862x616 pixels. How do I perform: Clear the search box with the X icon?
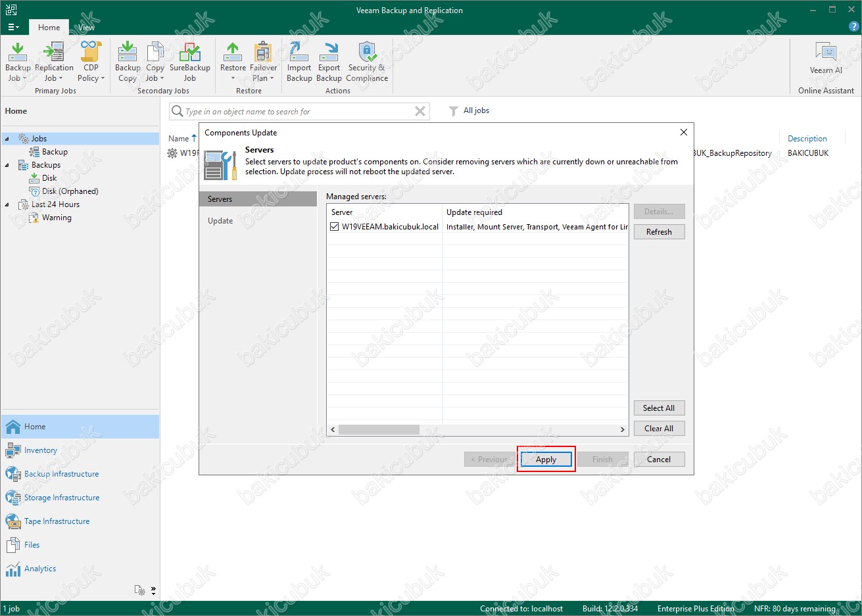coord(420,112)
